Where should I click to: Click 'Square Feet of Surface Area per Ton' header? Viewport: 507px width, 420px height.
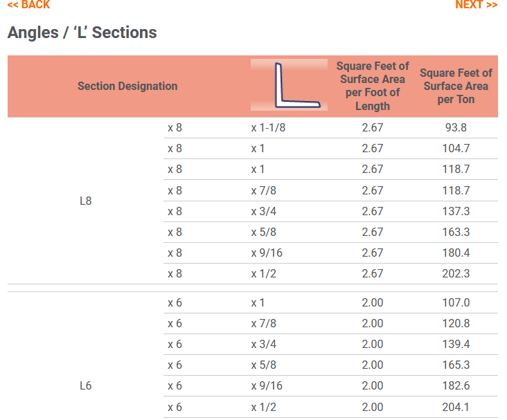coord(456,86)
